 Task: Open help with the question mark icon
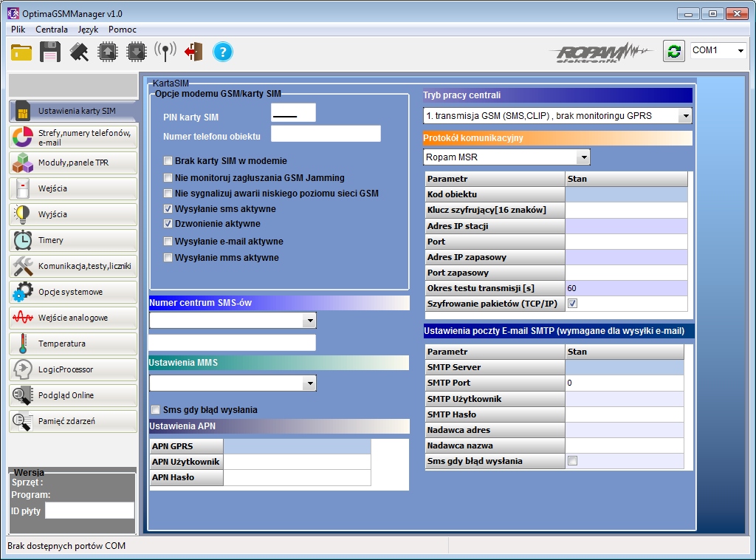tap(222, 52)
